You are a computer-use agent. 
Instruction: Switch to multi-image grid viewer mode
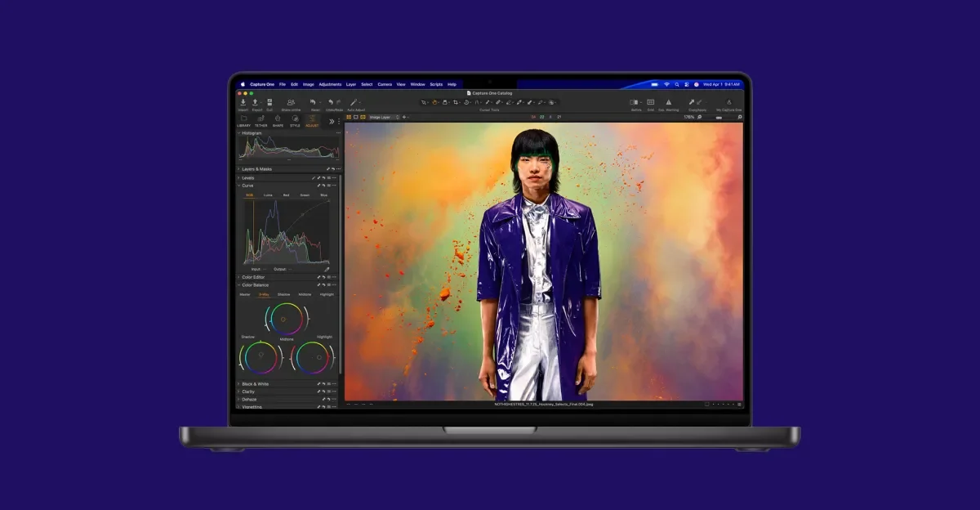click(x=349, y=117)
